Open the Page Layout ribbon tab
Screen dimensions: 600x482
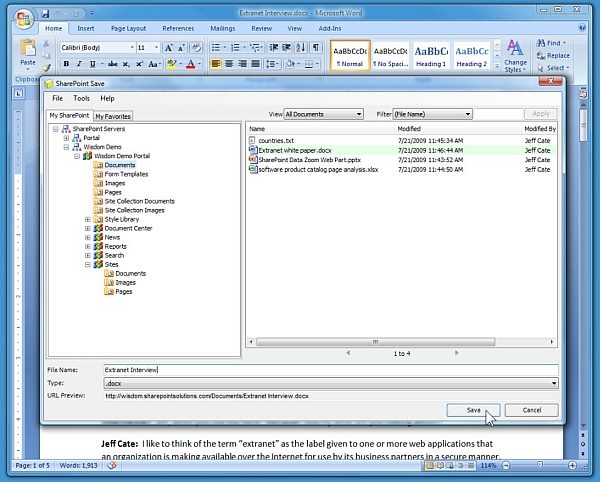click(128, 28)
